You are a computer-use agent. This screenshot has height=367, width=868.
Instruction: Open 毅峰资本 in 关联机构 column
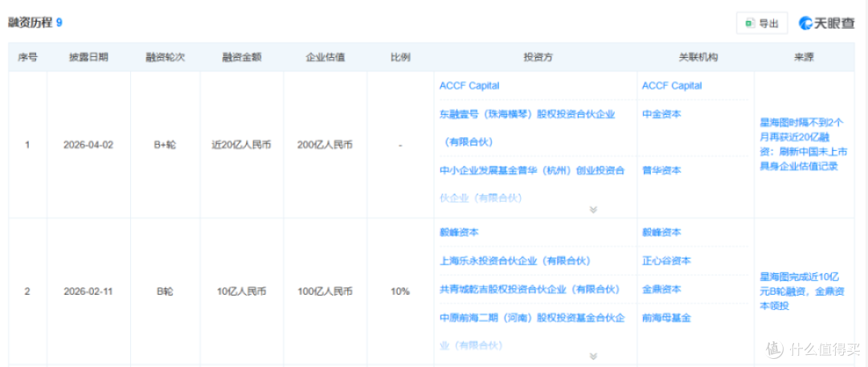pos(661,233)
